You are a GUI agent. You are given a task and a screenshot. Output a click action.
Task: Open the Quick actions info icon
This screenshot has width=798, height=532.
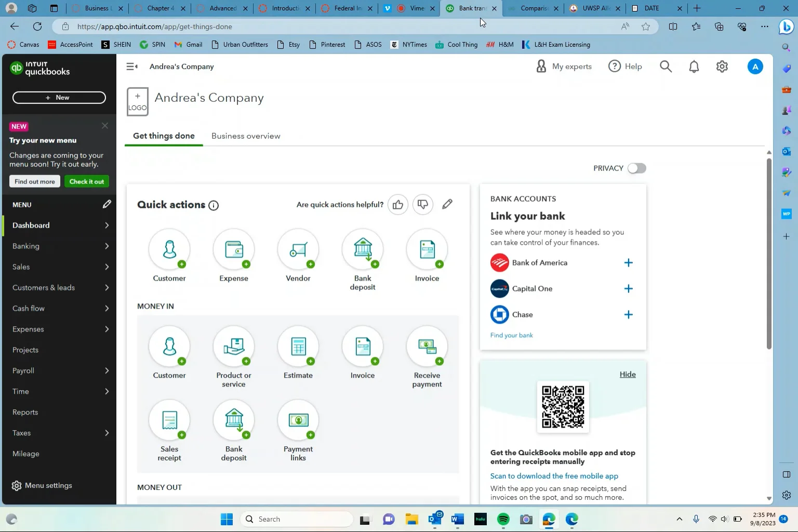point(214,205)
